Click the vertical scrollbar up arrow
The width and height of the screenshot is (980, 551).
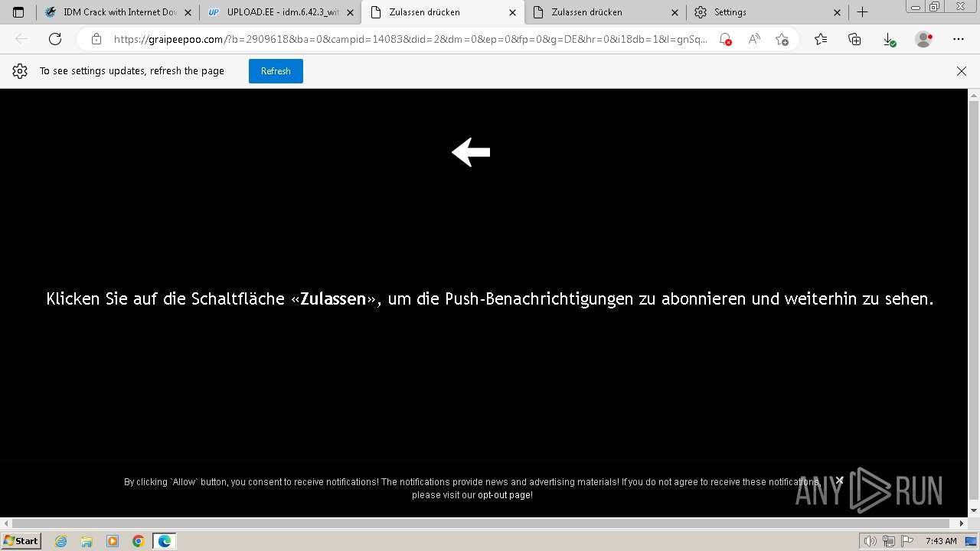click(974, 96)
